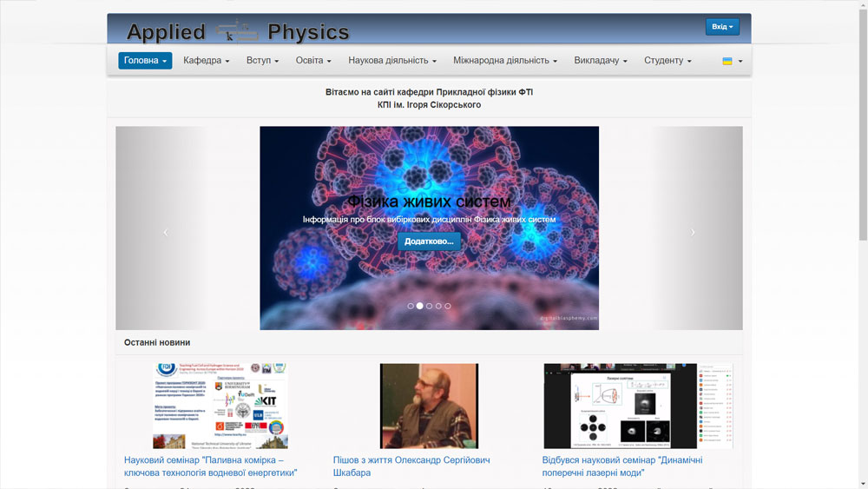Image resolution: width=868 pixels, height=489 pixels.
Task: Select fifth carousel indicator dot
Action: [448, 306]
